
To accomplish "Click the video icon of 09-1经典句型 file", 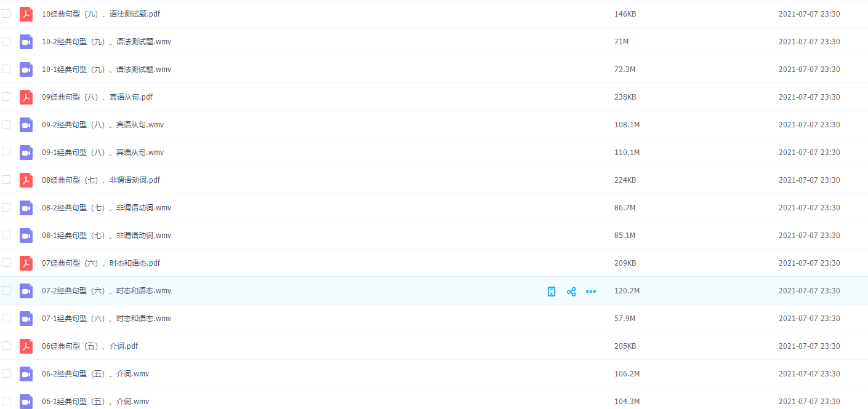I will tap(26, 153).
